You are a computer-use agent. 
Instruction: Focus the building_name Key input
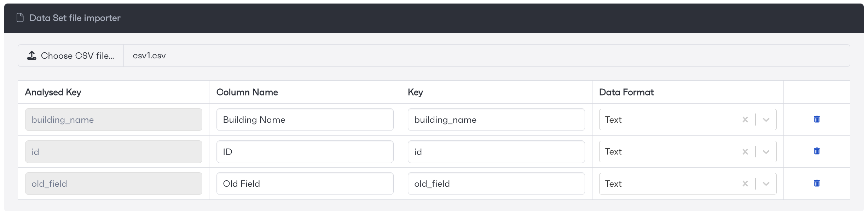coord(496,120)
